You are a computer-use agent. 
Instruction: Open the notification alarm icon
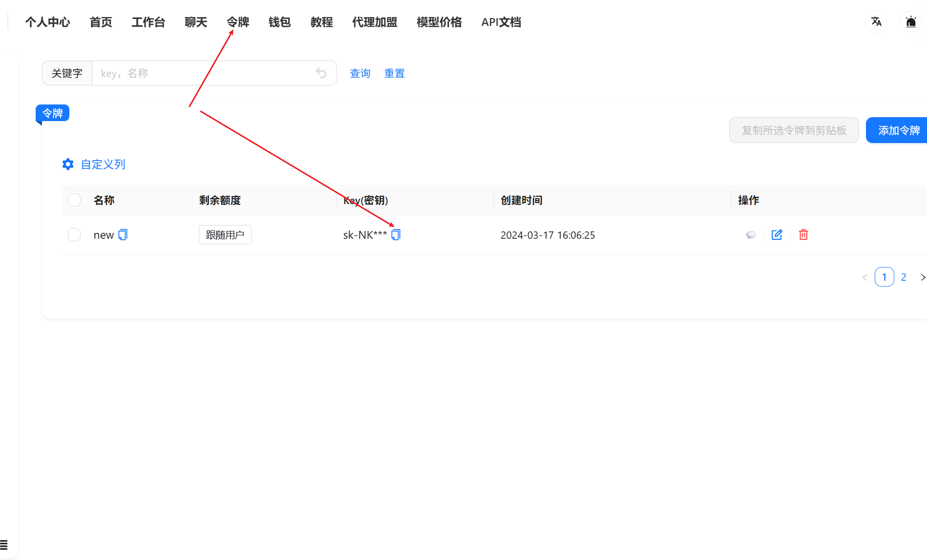[x=910, y=22]
